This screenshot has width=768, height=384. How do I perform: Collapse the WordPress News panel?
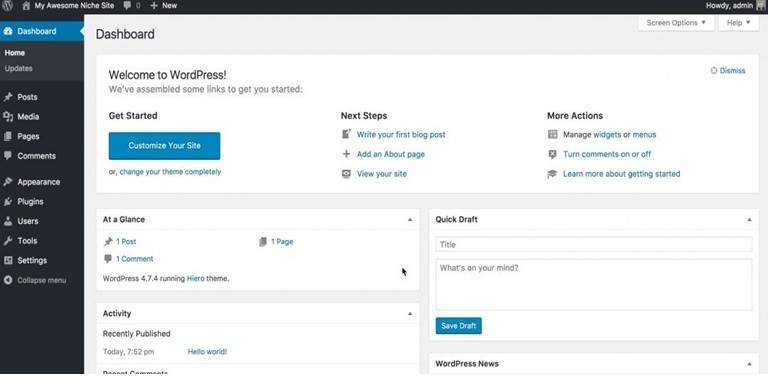pos(749,364)
